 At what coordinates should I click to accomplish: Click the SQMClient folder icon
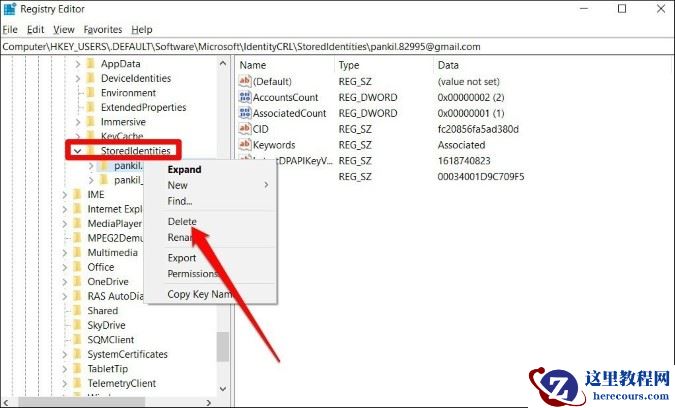(x=77, y=340)
